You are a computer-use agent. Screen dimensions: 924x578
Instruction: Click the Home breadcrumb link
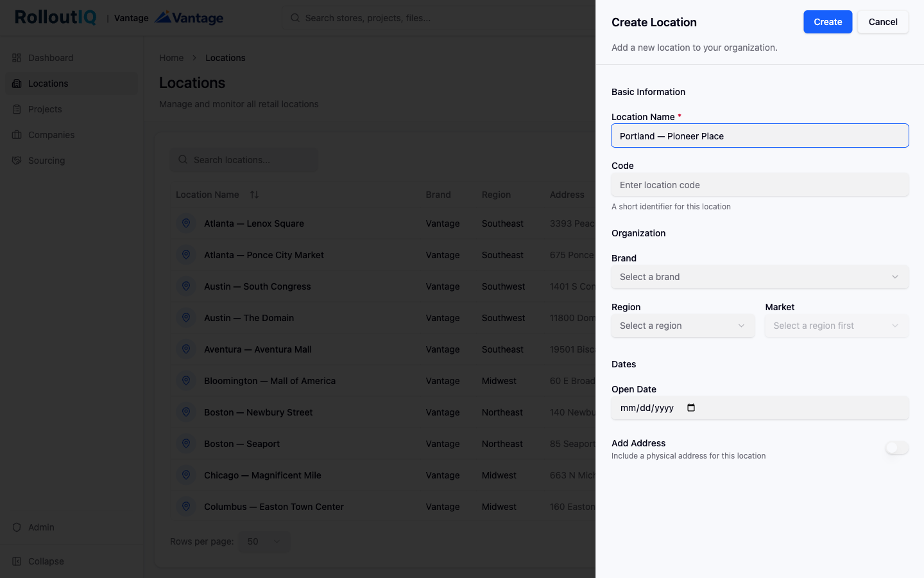point(171,58)
